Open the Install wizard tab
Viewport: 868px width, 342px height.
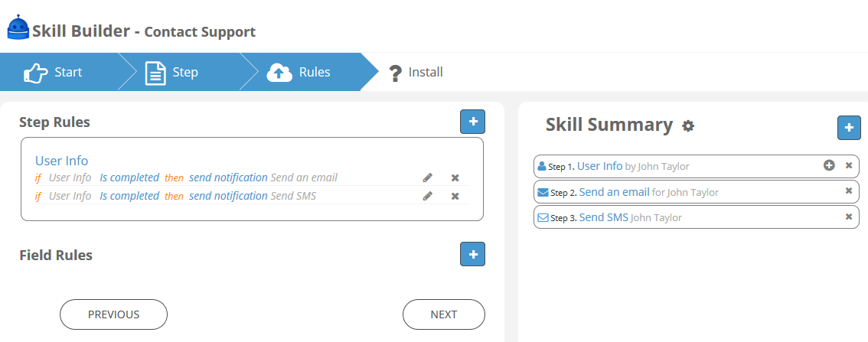pos(416,72)
